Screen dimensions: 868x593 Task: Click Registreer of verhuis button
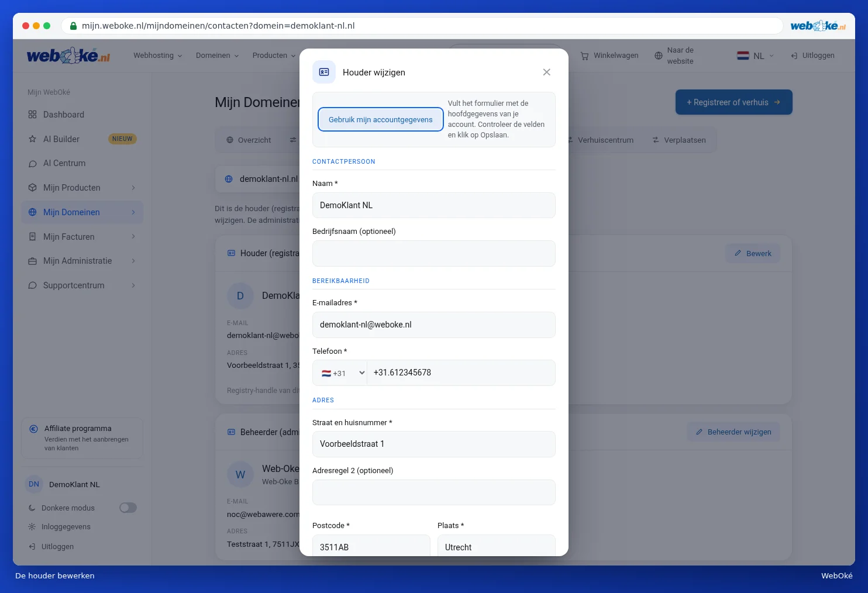pos(734,102)
